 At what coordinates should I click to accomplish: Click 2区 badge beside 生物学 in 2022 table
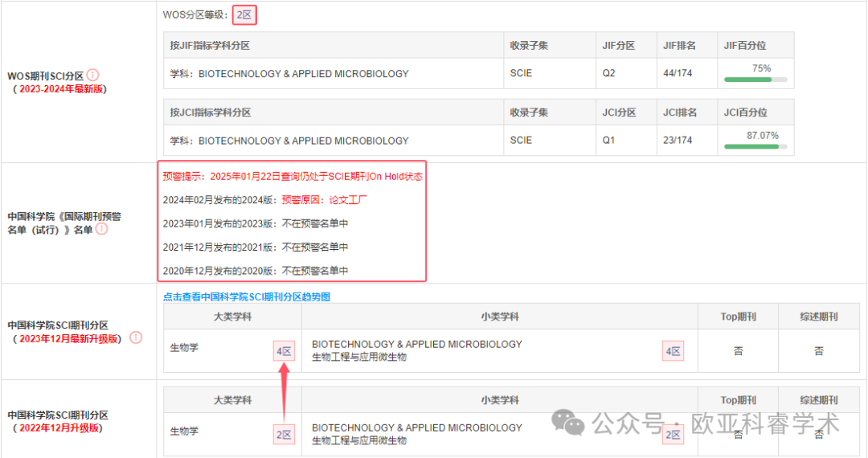pyautogui.click(x=284, y=435)
